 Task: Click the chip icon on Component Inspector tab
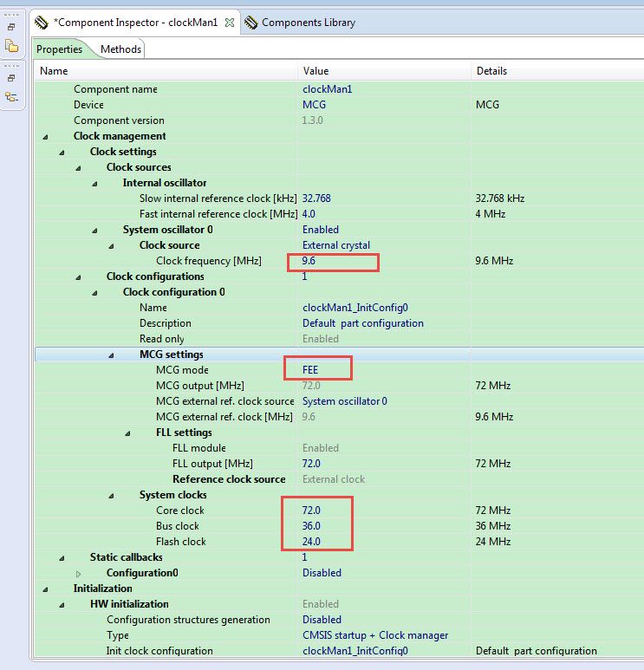tap(42, 23)
